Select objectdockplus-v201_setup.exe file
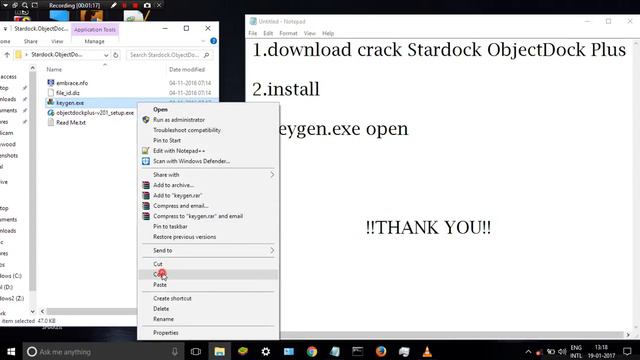The image size is (640, 360). pos(95,113)
